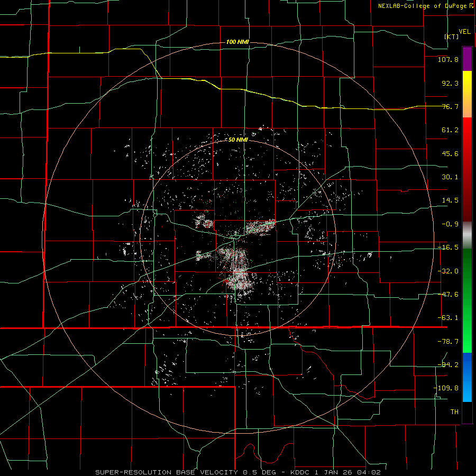Click the -109.8 legend value
476x476 pixels.
point(446,388)
